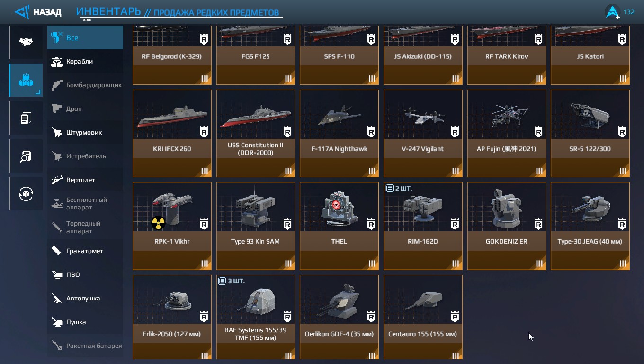Click the back arrow logo icon
The height and width of the screenshot is (364, 644).
tap(22, 12)
